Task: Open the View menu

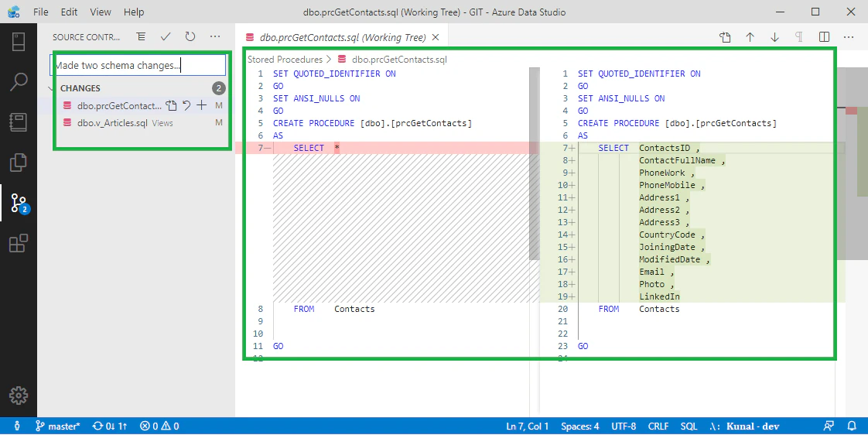Action: [101, 12]
